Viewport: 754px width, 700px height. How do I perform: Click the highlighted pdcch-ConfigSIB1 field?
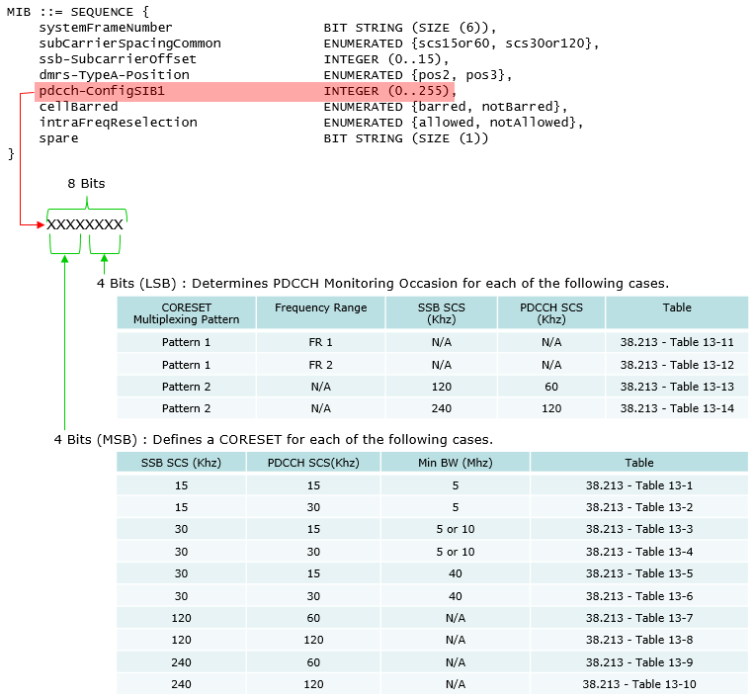coord(244,91)
